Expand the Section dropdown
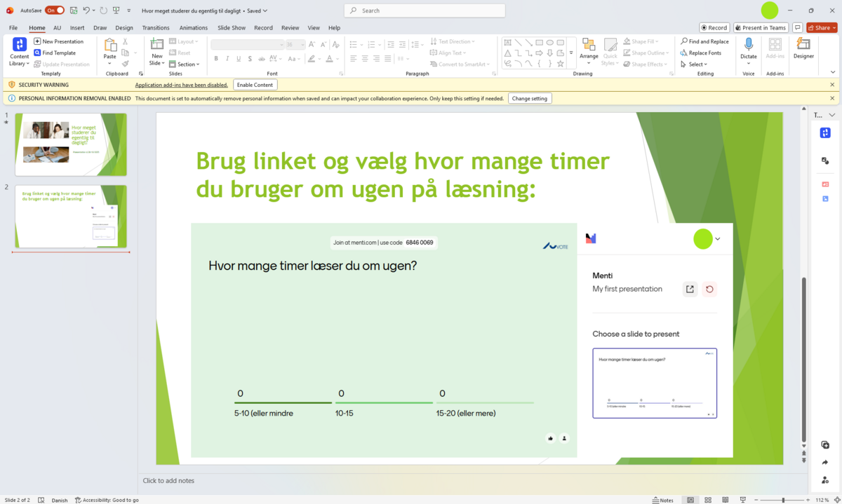This screenshot has width=842, height=504. [188, 64]
